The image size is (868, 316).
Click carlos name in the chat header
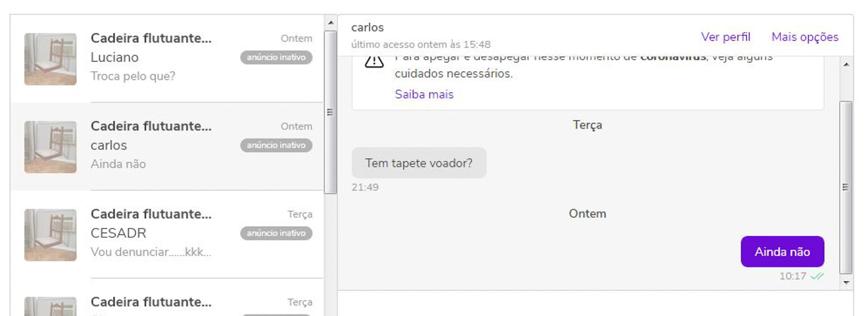(368, 27)
